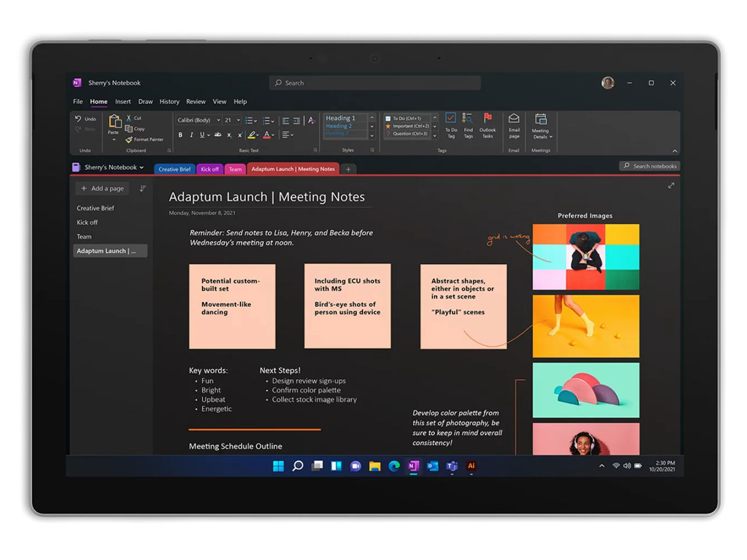Apply yellow highlight to text
The width and height of the screenshot is (747, 560).
(x=250, y=135)
